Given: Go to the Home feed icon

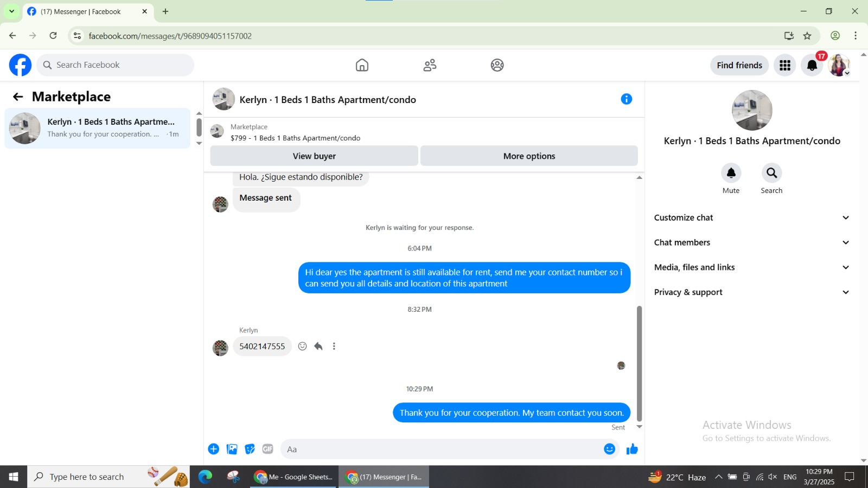Looking at the screenshot, I should tap(362, 65).
